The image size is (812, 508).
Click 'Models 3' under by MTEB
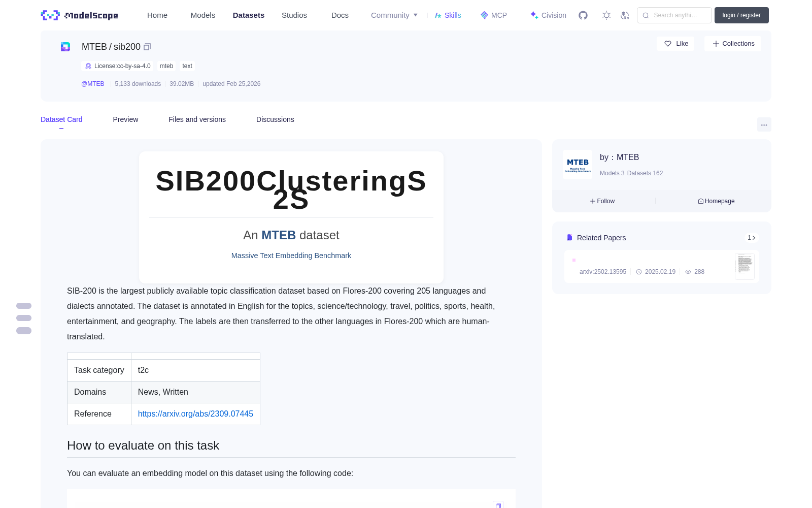tap(612, 173)
